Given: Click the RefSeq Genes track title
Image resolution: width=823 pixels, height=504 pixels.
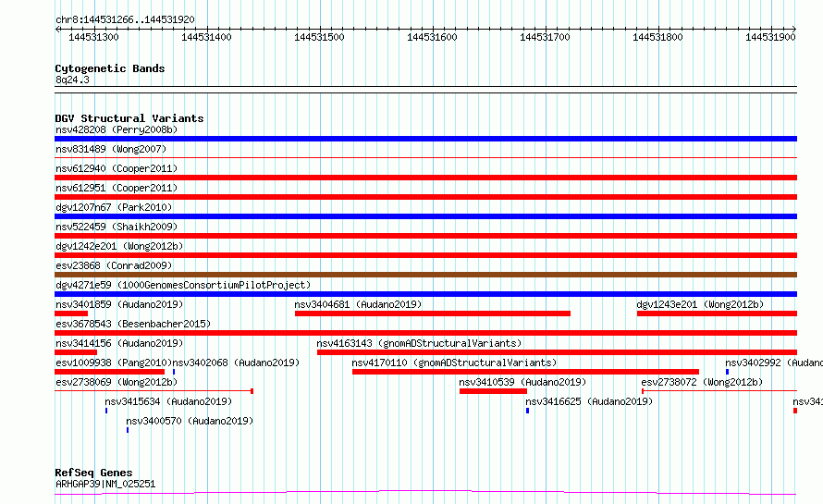Looking at the screenshot, I should pos(93,473).
